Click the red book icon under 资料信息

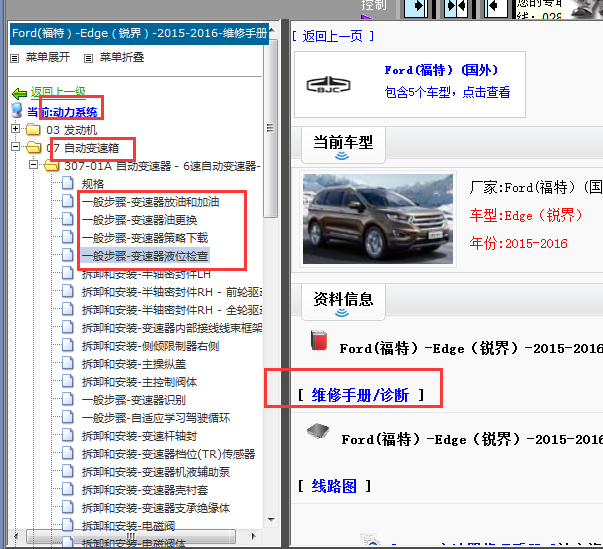[319, 340]
